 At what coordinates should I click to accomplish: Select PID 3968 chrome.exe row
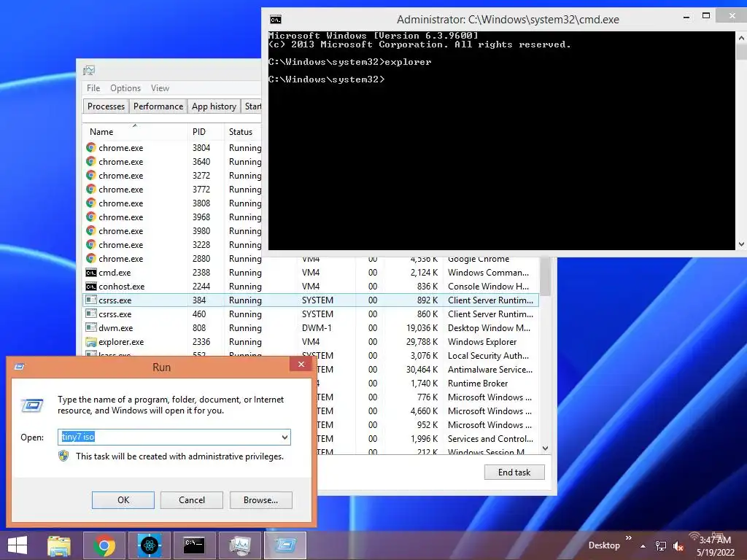pyautogui.click(x=172, y=217)
